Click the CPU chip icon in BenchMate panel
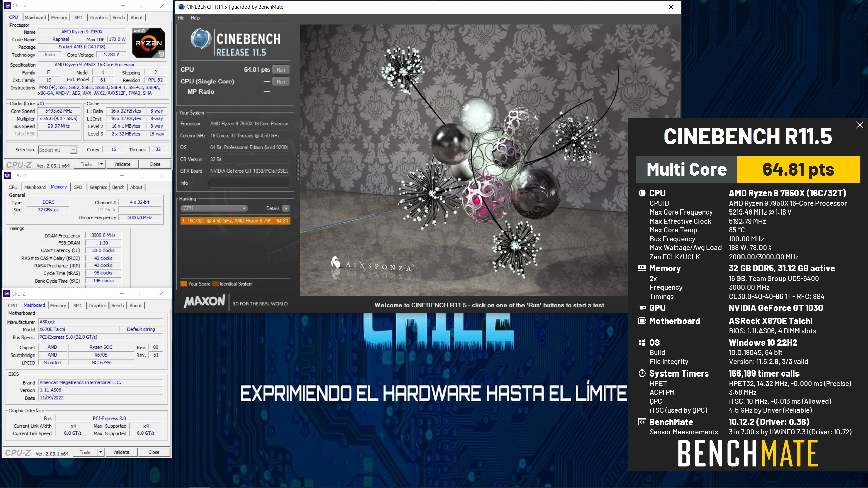This screenshot has width=868, height=488. coord(642,193)
